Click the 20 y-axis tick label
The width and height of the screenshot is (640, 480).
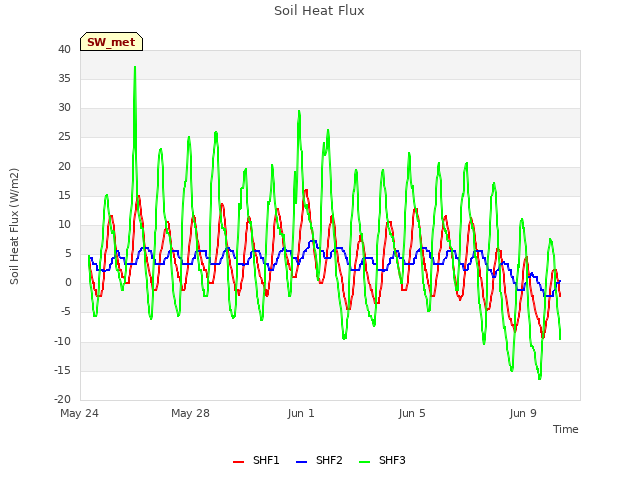[64, 166]
